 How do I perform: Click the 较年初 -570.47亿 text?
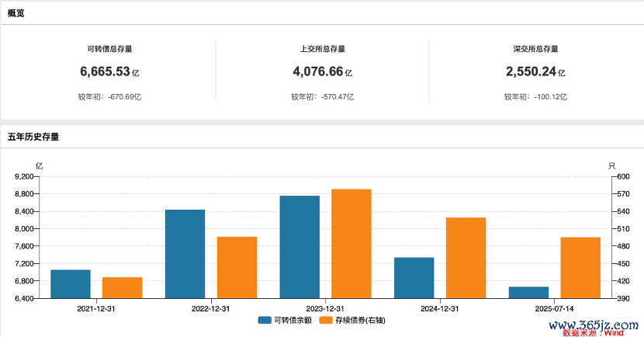323,97
